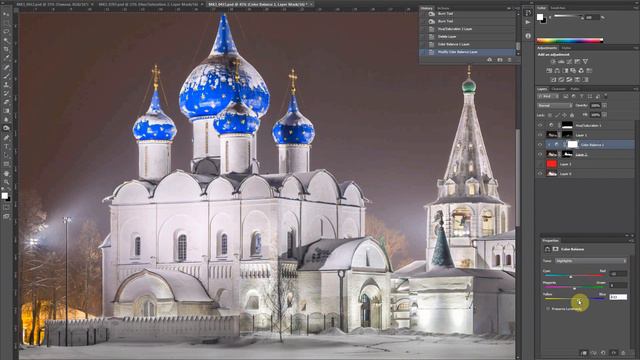Open the Fill slider arrow
Image resolution: width=640 pixels, height=360 pixels.
coord(604,115)
